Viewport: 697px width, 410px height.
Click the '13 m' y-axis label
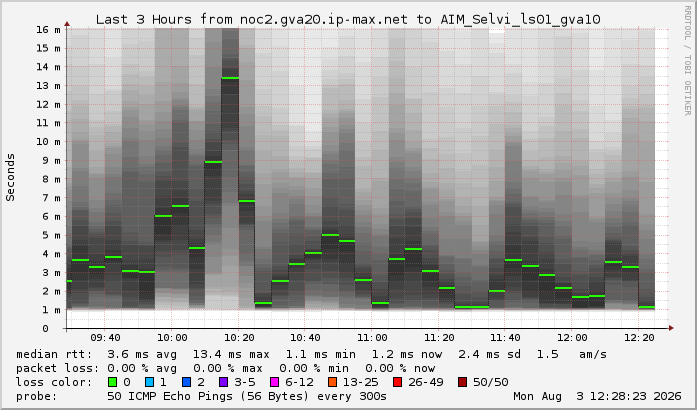[x=48, y=86]
